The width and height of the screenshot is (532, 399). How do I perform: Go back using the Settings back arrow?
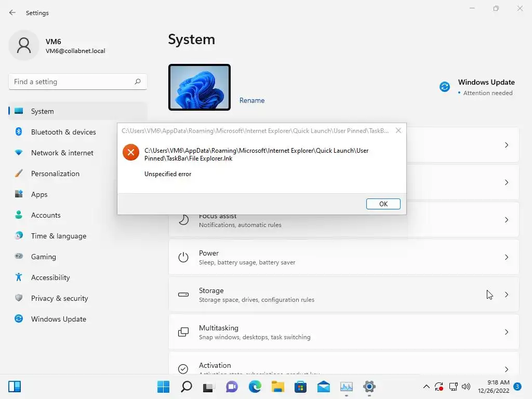(12, 12)
